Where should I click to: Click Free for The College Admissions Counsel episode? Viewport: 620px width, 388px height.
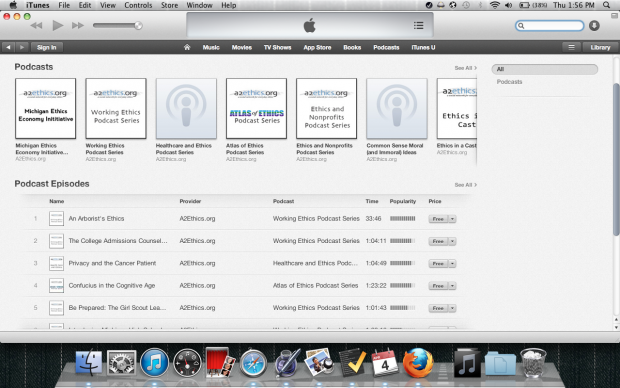coord(438,241)
